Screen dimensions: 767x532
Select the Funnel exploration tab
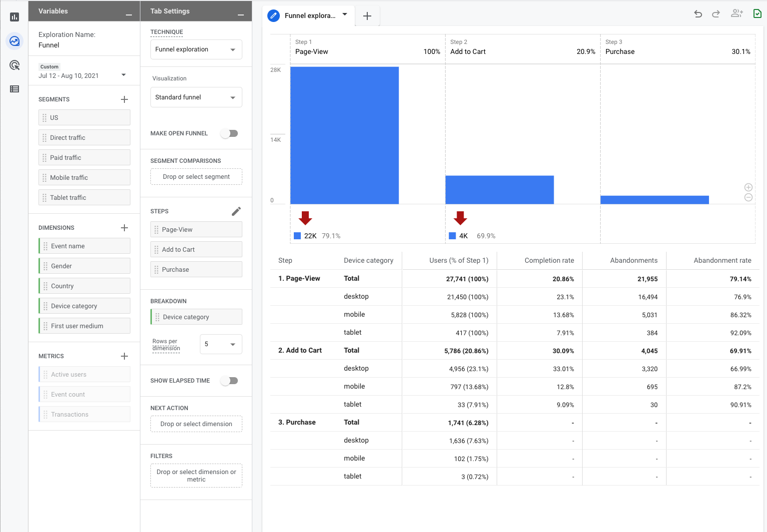click(x=308, y=15)
